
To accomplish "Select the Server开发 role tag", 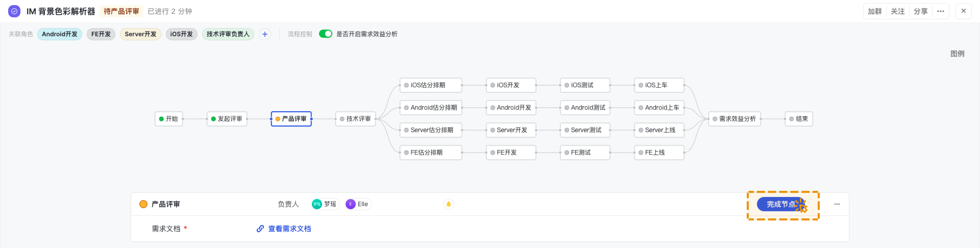I will click(x=140, y=34).
